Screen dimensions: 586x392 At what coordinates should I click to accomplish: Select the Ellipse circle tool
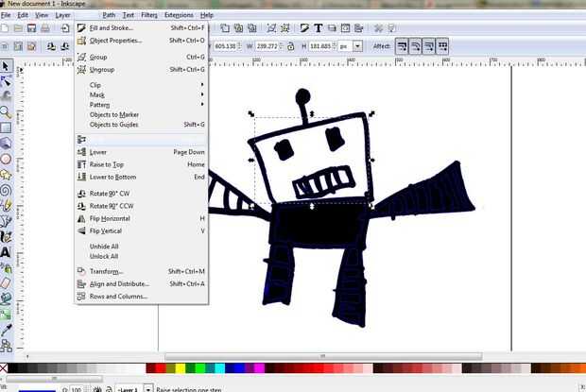6,159
